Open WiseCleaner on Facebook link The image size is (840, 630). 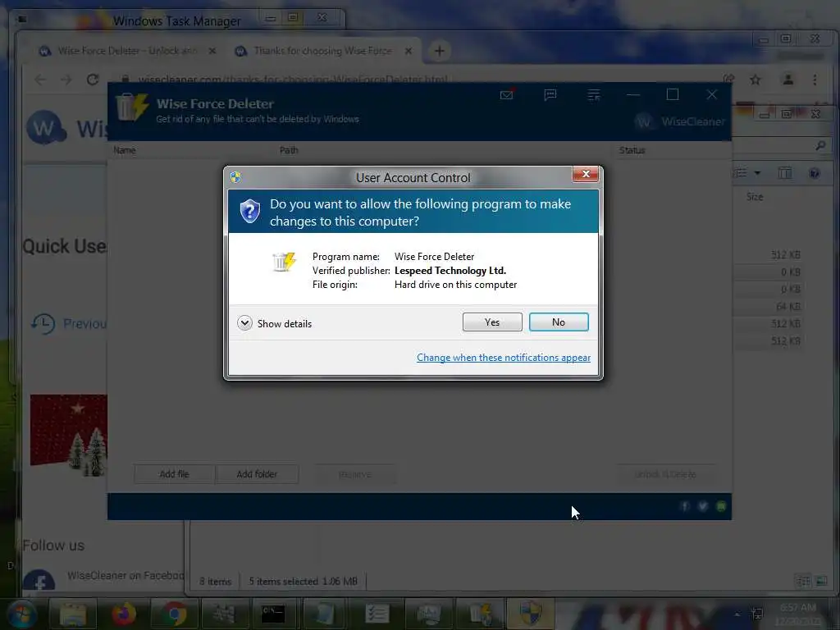(126, 575)
